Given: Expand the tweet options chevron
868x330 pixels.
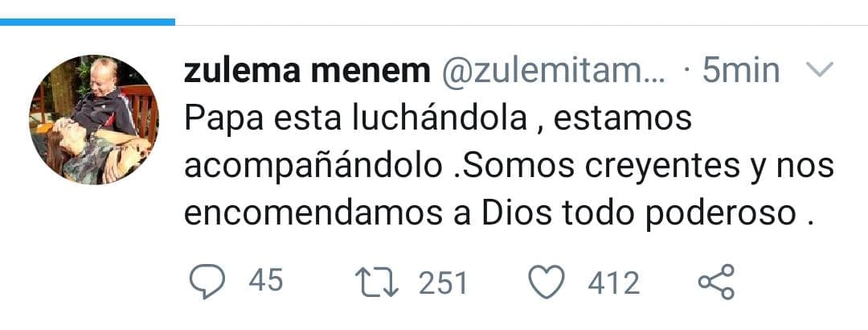Looking at the screenshot, I should [x=819, y=71].
